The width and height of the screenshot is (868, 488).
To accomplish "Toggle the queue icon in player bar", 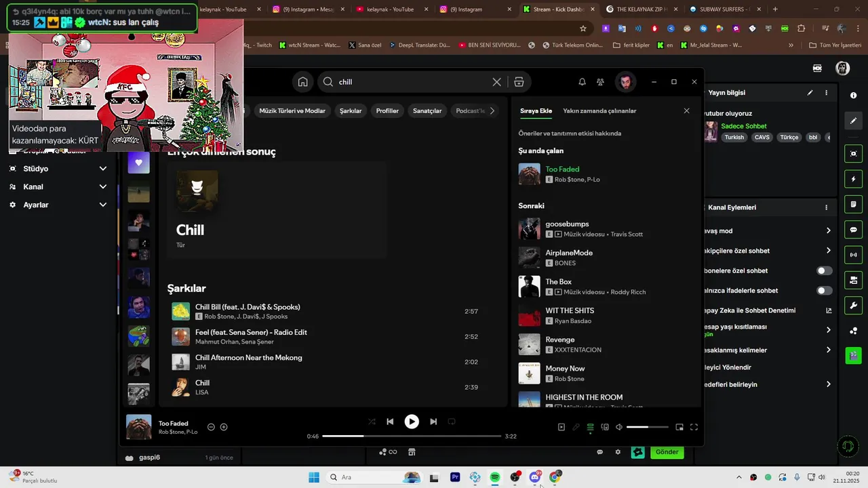I will [591, 427].
